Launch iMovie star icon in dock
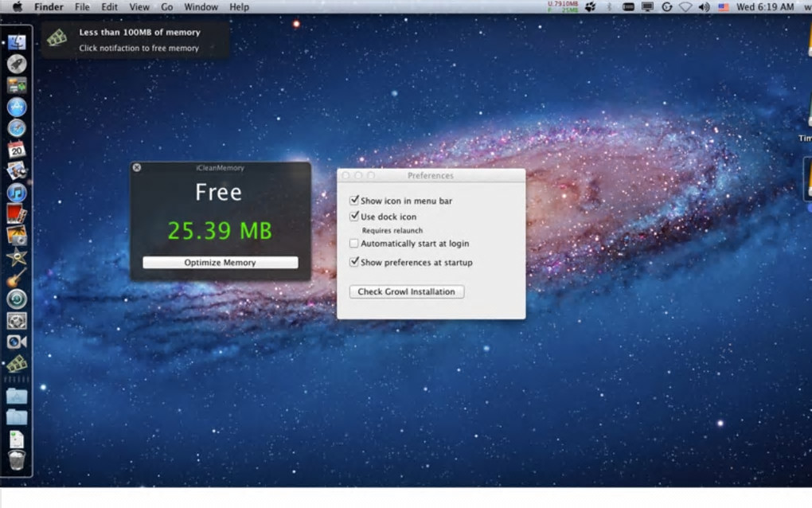812x508 pixels. tap(17, 256)
